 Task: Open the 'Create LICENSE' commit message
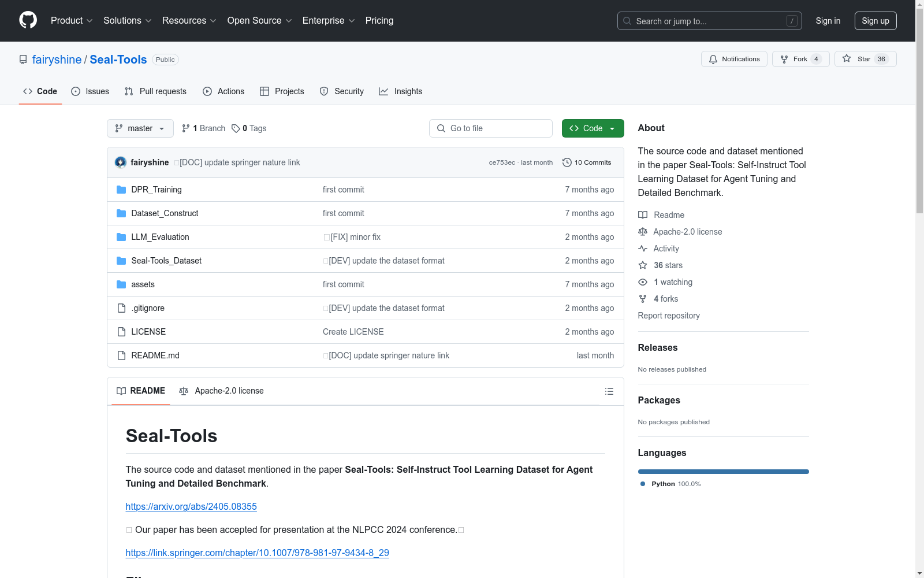(353, 332)
